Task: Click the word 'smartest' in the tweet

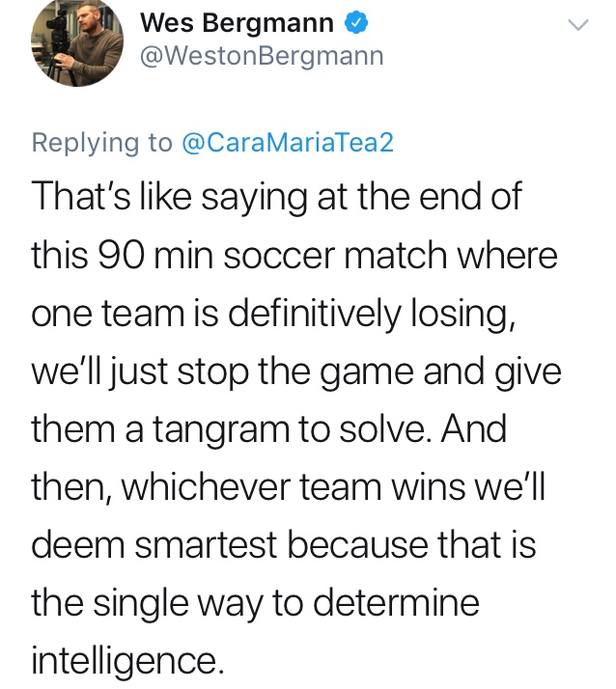Action: pyautogui.click(x=206, y=545)
